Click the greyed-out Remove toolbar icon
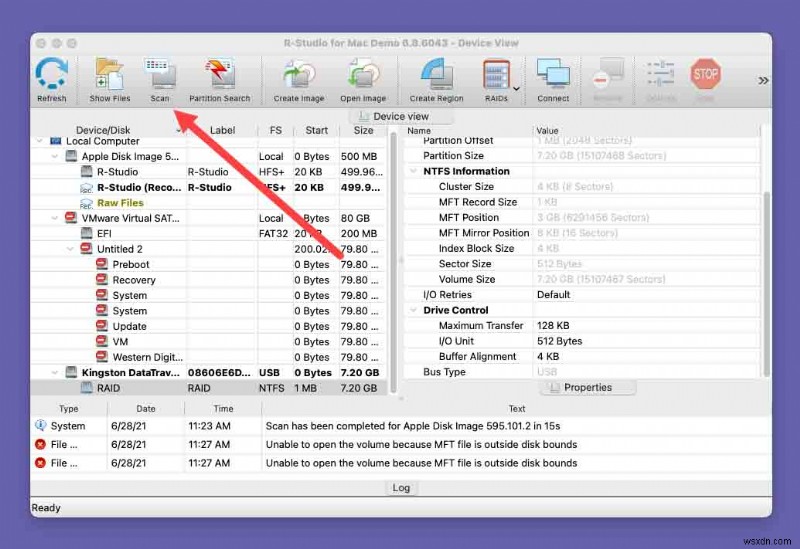This screenshot has width=800, height=549. point(608,80)
